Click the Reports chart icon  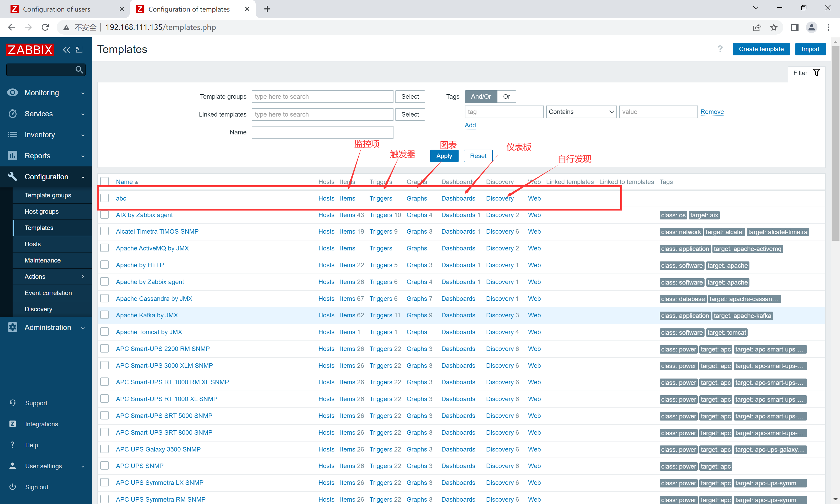pyautogui.click(x=13, y=156)
